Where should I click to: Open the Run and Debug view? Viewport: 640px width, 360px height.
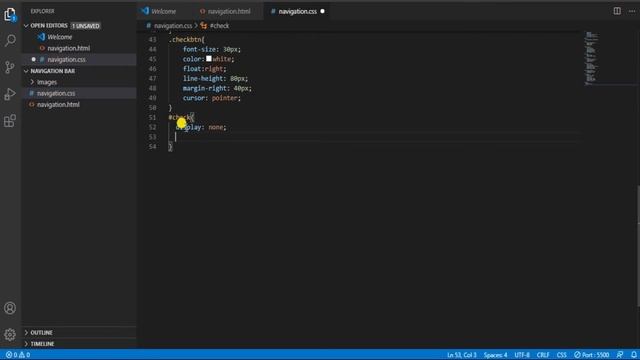10,94
